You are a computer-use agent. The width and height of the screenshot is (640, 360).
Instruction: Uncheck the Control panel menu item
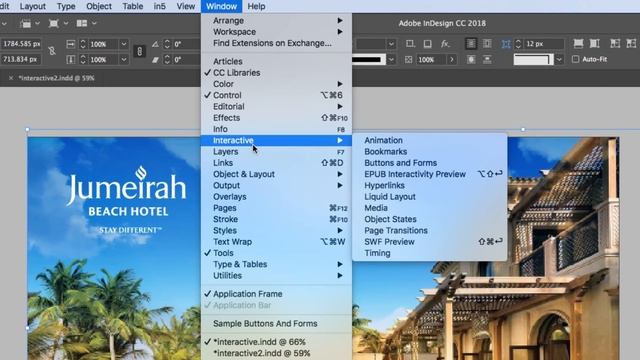pyautogui.click(x=276, y=95)
